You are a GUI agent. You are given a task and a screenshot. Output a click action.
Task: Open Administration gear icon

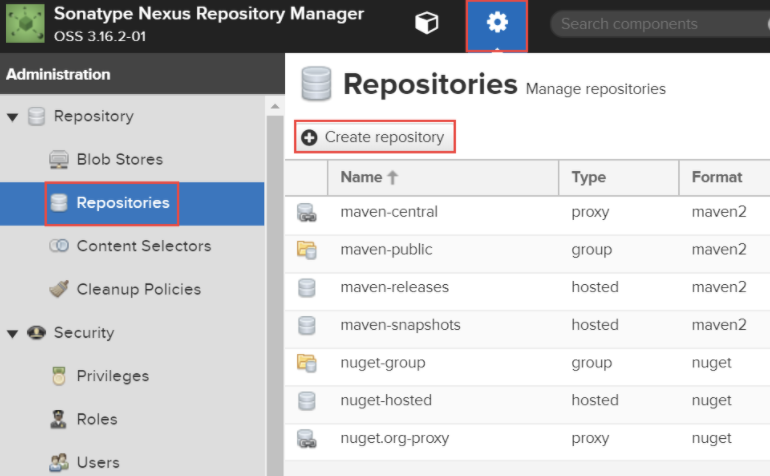pos(497,23)
